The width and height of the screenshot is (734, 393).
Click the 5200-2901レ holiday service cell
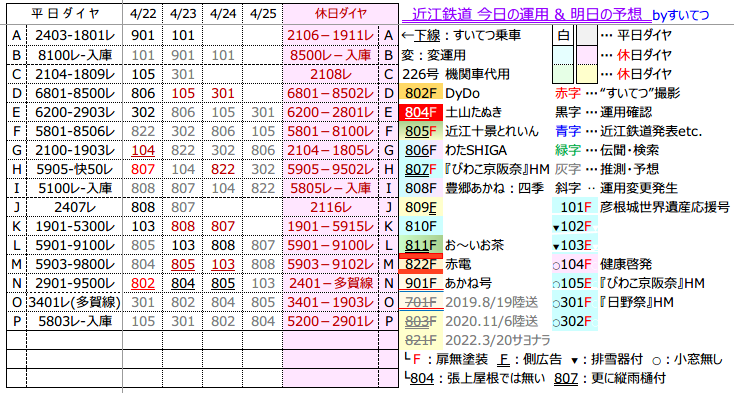(330, 321)
